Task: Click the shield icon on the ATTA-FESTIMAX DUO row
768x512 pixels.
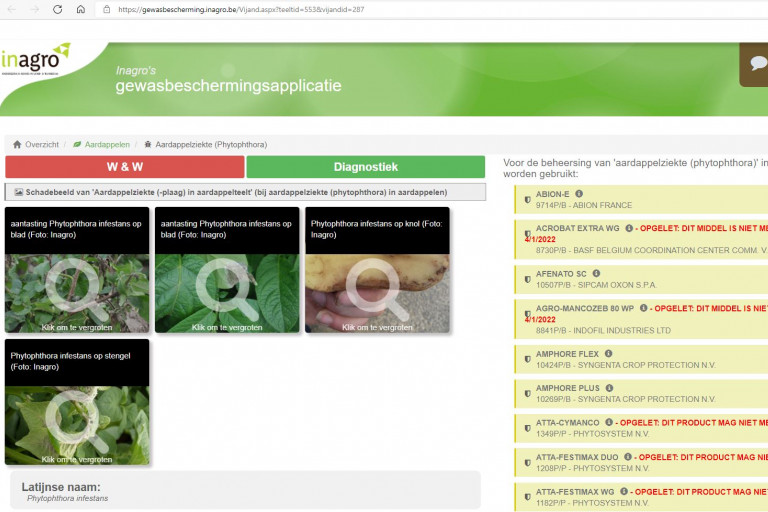Action: 528,463
